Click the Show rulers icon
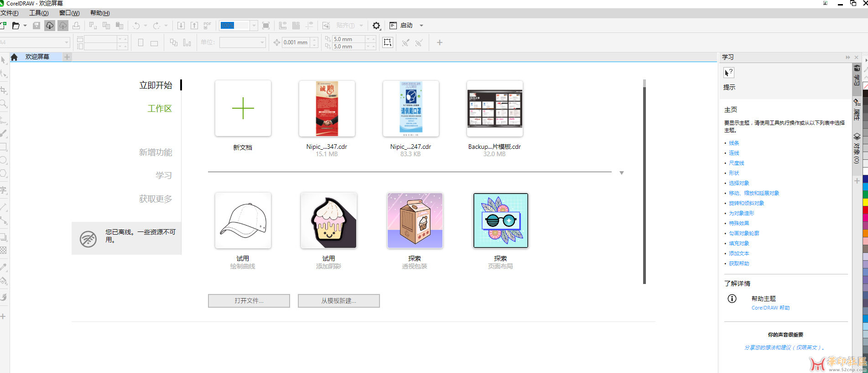868x373 pixels. point(283,26)
